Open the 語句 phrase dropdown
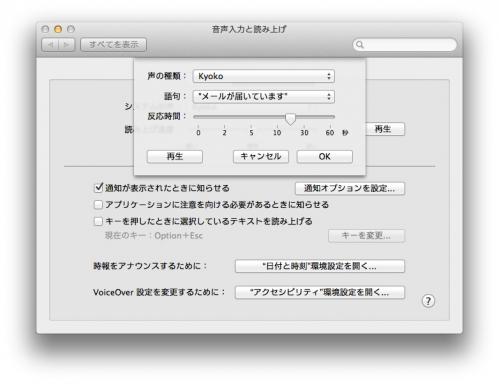The width and height of the screenshot is (499, 384). [264, 97]
